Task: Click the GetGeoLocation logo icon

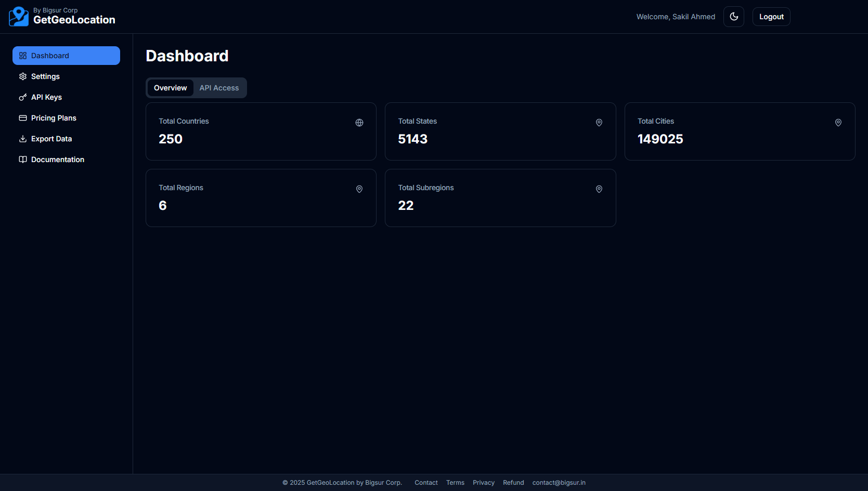Action: click(x=19, y=17)
